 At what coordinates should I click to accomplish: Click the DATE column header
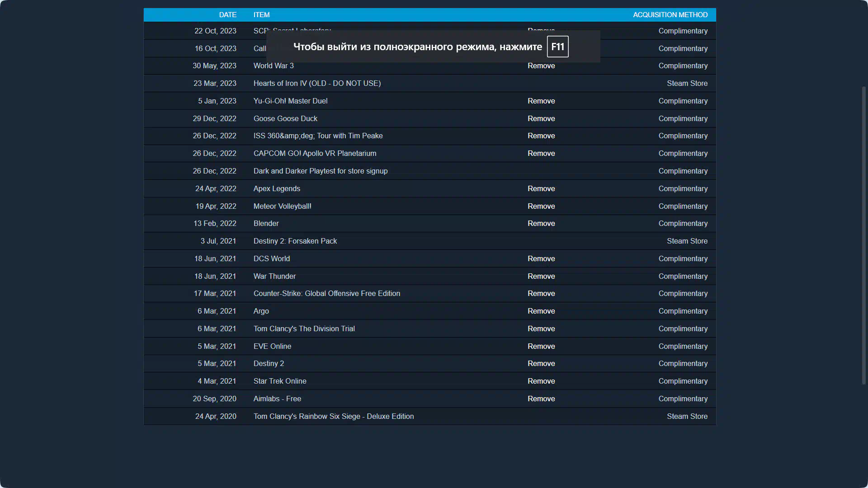pyautogui.click(x=227, y=15)
